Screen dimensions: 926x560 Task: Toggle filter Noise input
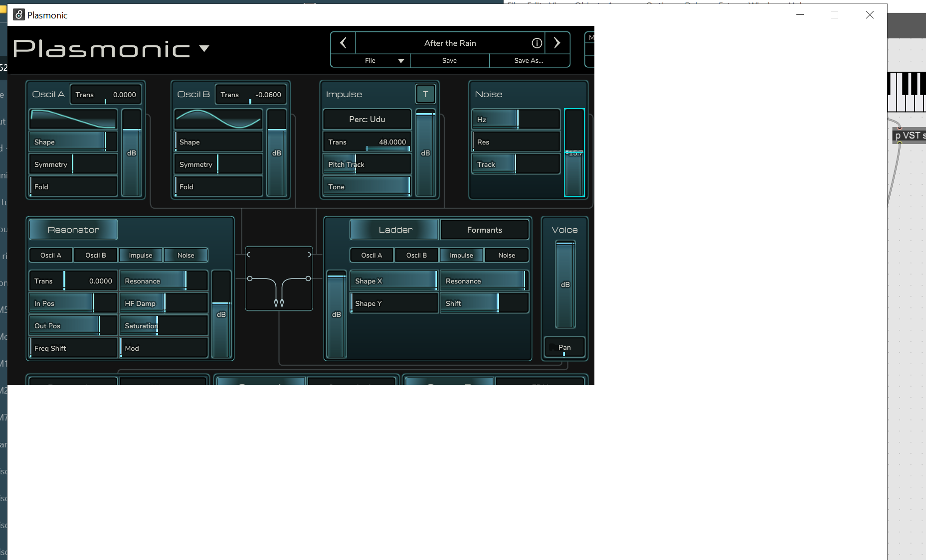[507, 255]
